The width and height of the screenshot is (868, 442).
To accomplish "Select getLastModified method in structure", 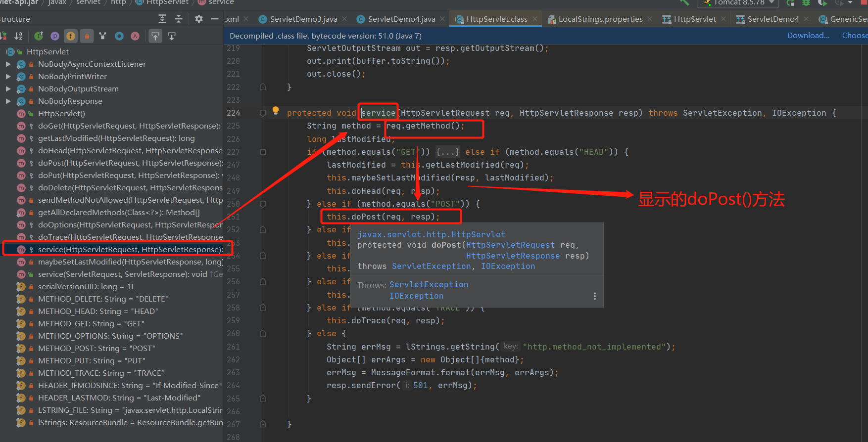I will [x=116, y=138].
